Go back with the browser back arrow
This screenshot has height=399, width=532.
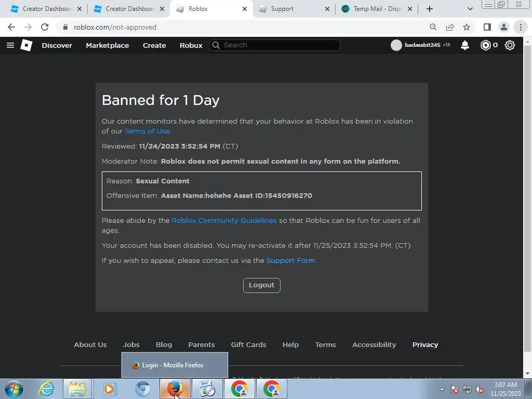pyautogui.click(x=11, y=27)
